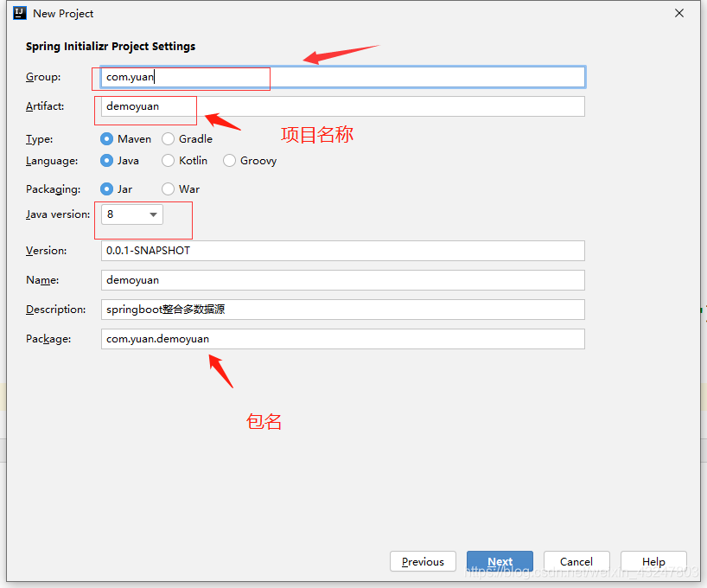Image resolution: width=707 pixels, height=588 pixels.
Task: Click the Group label
Action: [x=43, y=77]
